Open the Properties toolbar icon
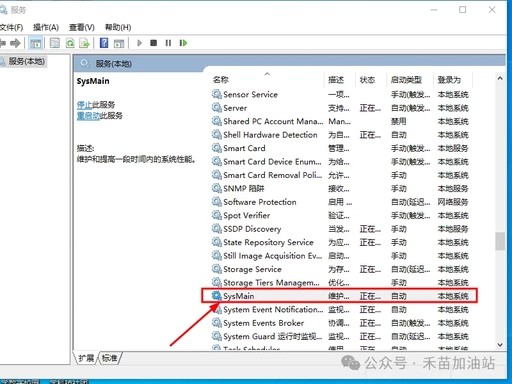The image size is (512, 384). click(55, 43)
